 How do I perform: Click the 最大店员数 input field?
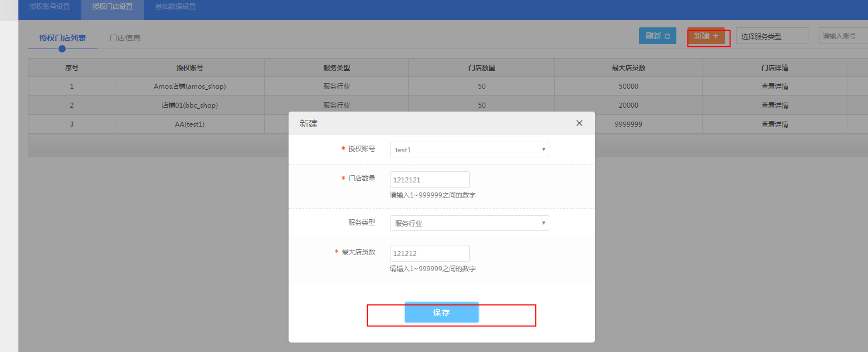[430, 253]
